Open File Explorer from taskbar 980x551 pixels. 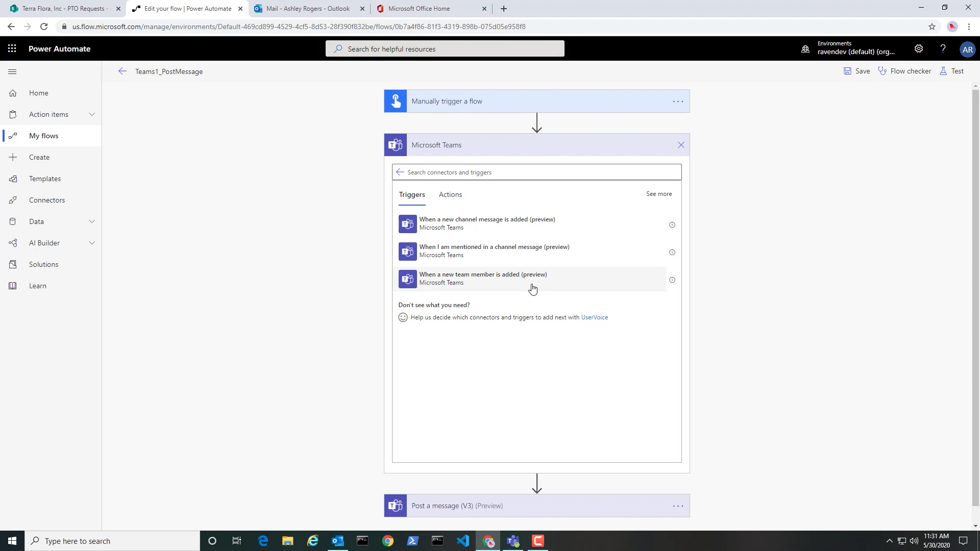pyautogui.click(x=288, y=541)
